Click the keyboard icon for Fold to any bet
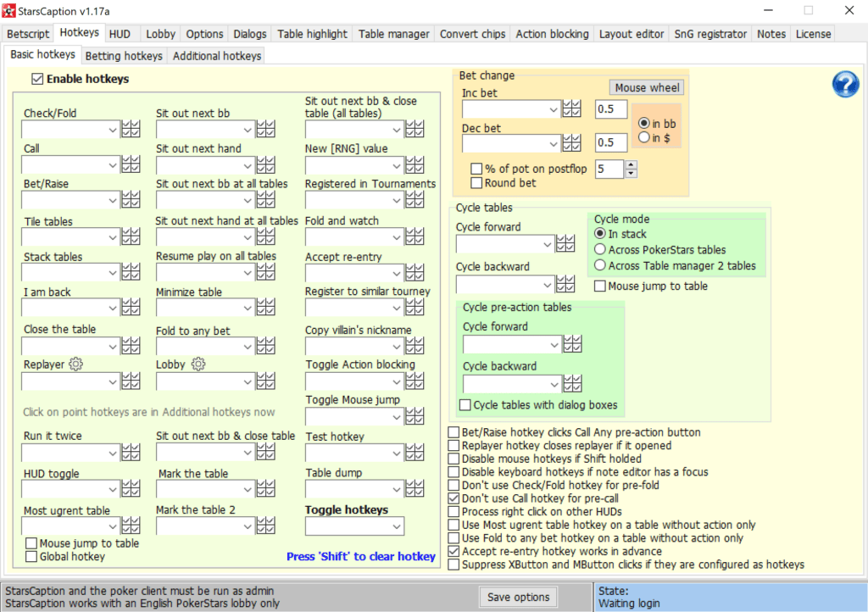 [x=265, y=346]
